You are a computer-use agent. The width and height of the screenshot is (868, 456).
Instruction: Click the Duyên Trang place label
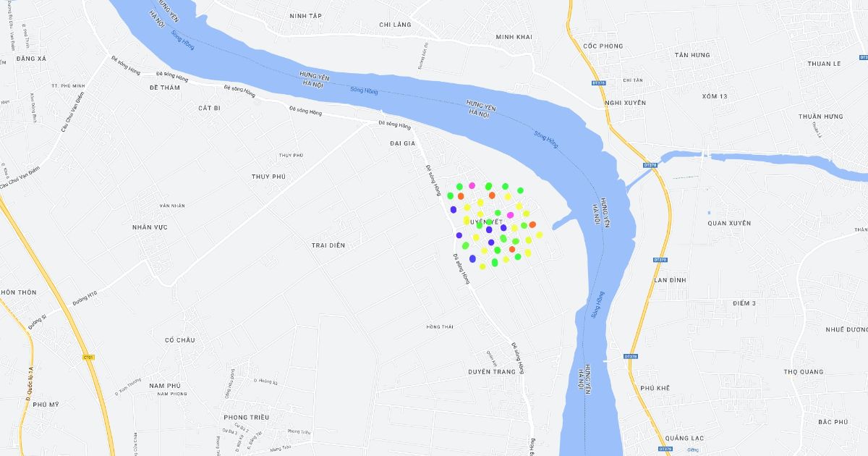[x=492, y=371]
